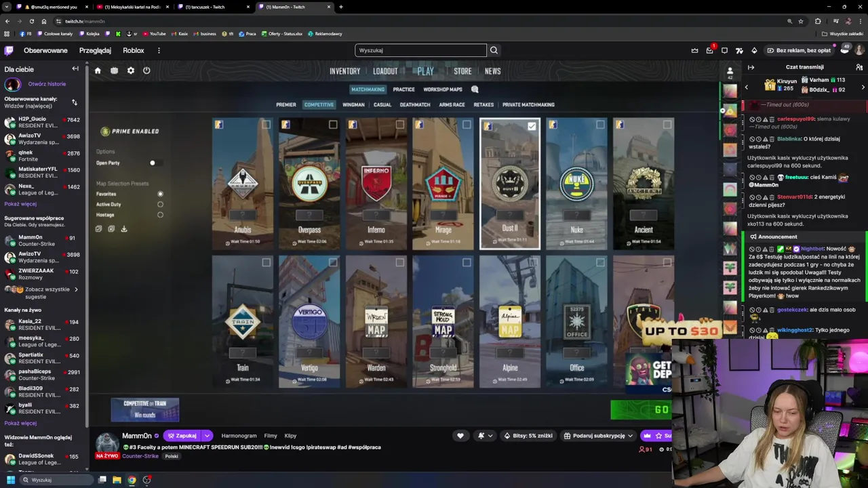This screenshot has width=868, height=488.
Task: Collapse the chat panel arrow icon
Action: point(751,67)
